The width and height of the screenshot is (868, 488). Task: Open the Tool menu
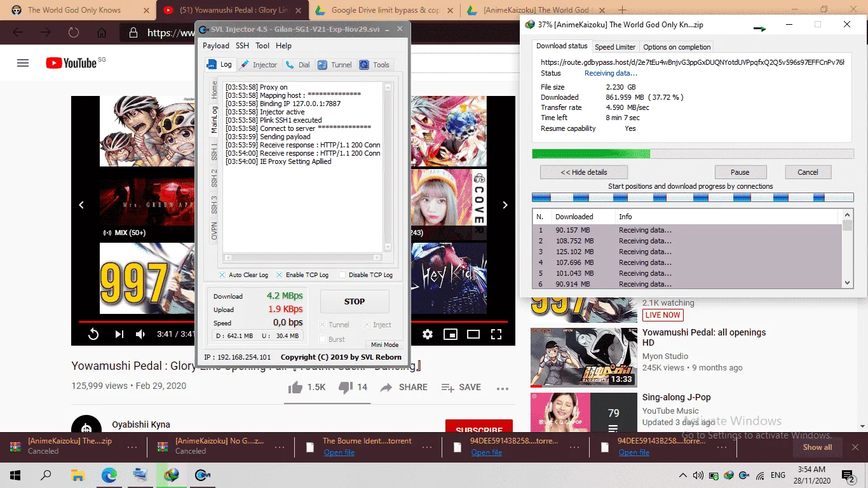tap(262, 46)
